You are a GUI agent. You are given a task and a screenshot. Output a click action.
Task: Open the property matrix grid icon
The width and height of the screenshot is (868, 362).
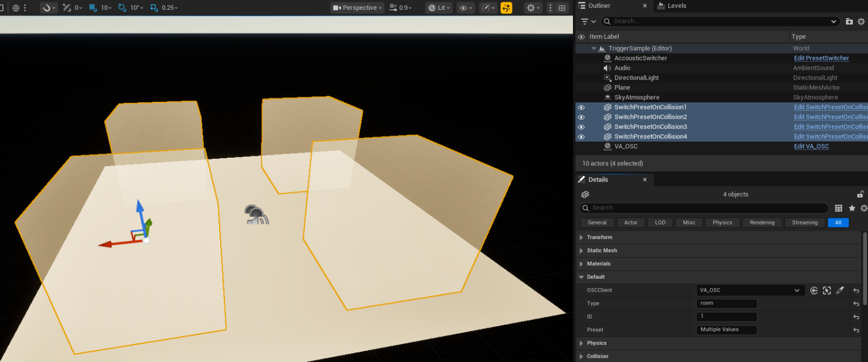pyautogui.click(x=839, y=208)
